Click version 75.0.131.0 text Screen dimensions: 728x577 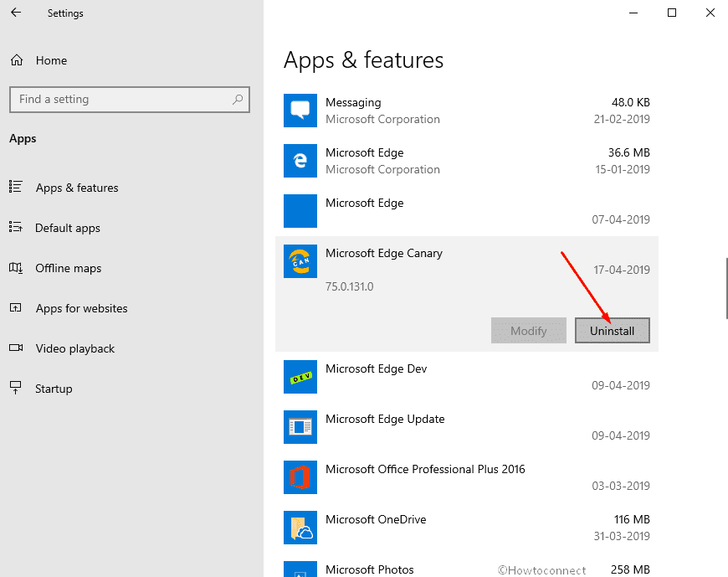pos(349,286)
